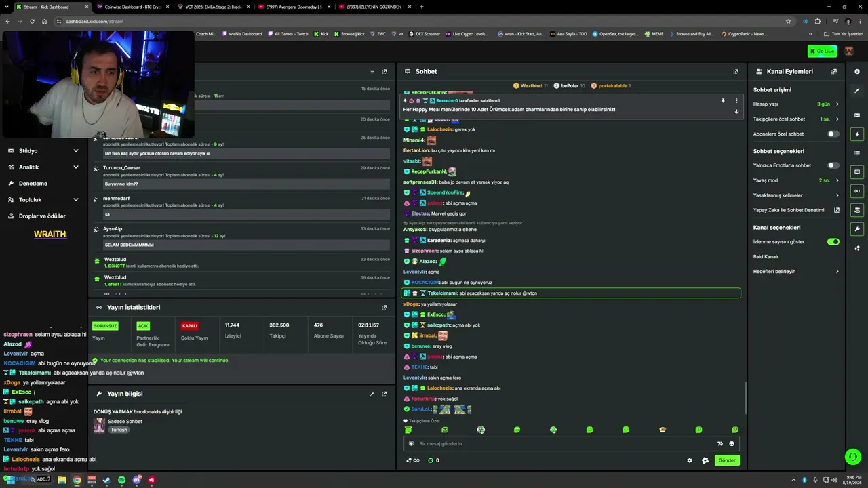868x488 pixels.
Task: Open the activity feed filter icon
Action: click(372, 71)
